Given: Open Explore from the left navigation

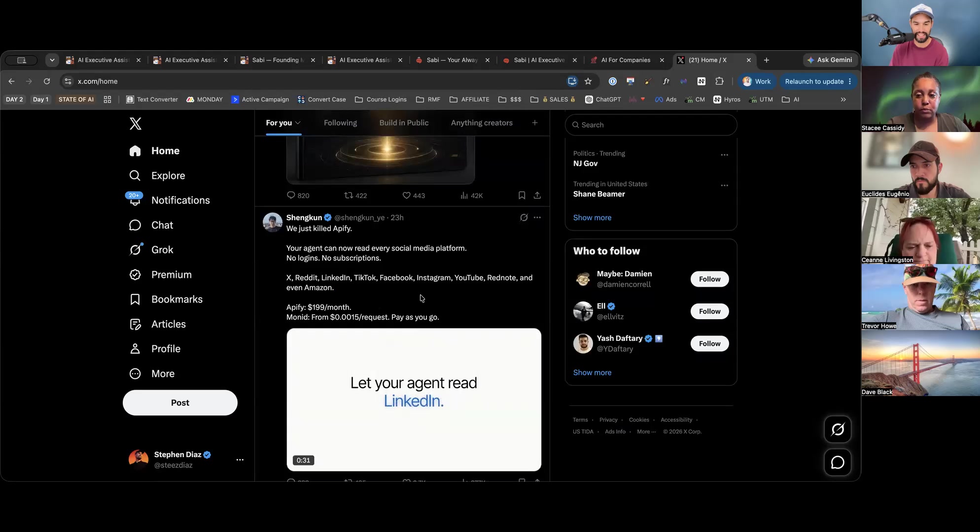Looking at the screenshot, I should point(157,176).
